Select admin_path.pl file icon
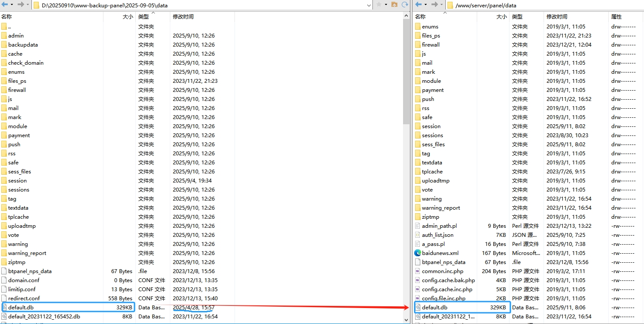This screenshot has height=324, width=644. click(x=417, y=226)
